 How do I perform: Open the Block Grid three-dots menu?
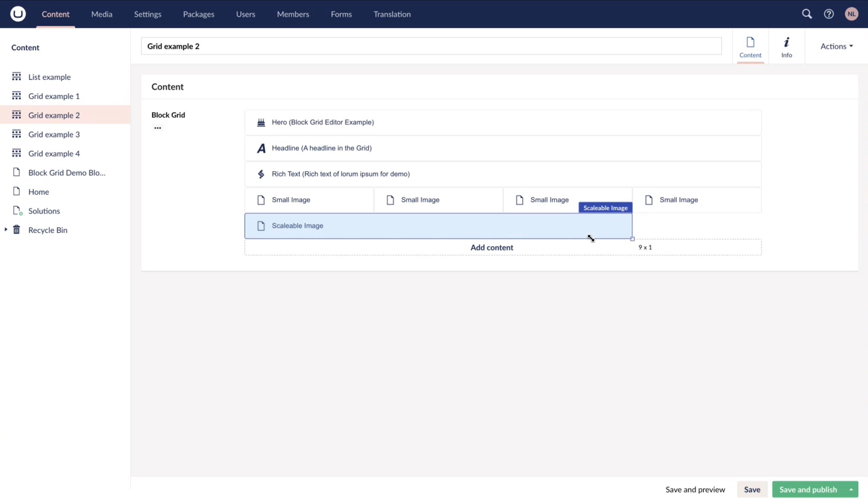coord(157,128)
